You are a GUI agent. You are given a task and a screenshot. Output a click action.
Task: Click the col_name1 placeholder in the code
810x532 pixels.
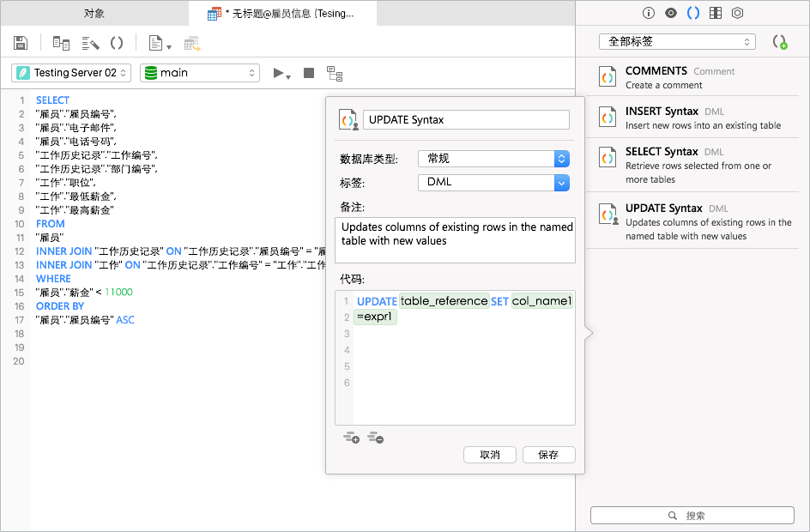point(542,301)
